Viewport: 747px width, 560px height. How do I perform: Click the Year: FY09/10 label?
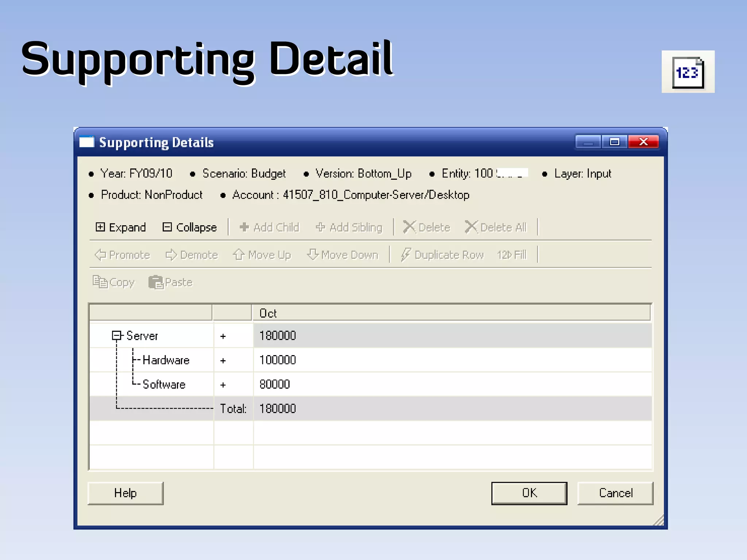tap(136, 174)
